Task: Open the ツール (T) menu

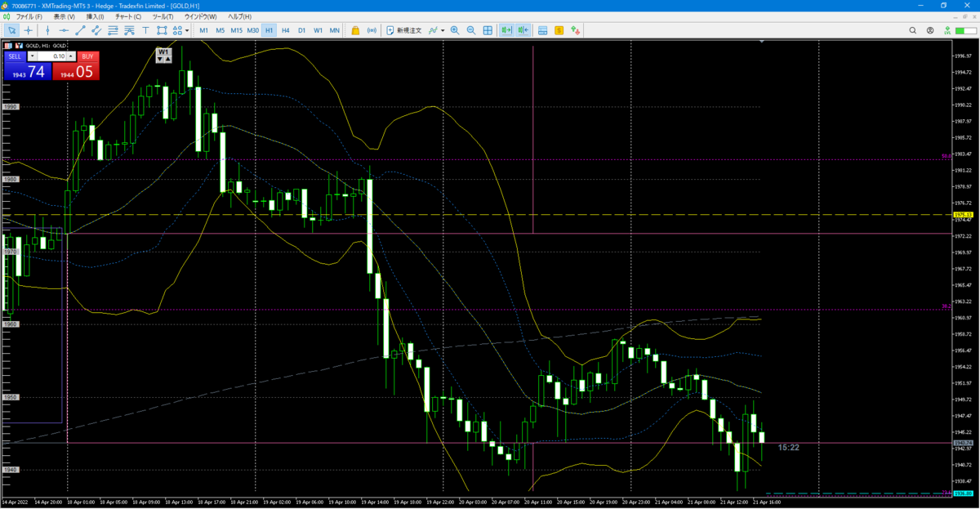Action: pos(163,16)
